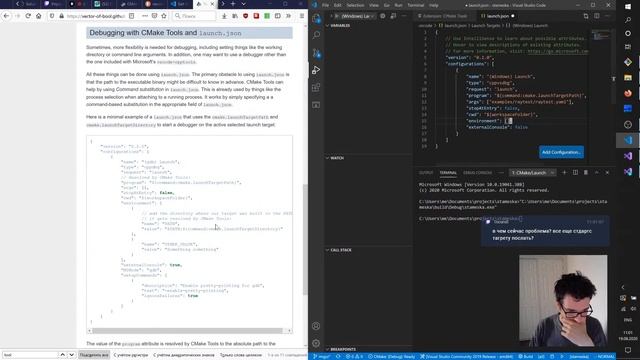Click the debug view more actions ellipsis
Image resolution: width=640 pixels, height=360 pixels.
click(404, 16)
